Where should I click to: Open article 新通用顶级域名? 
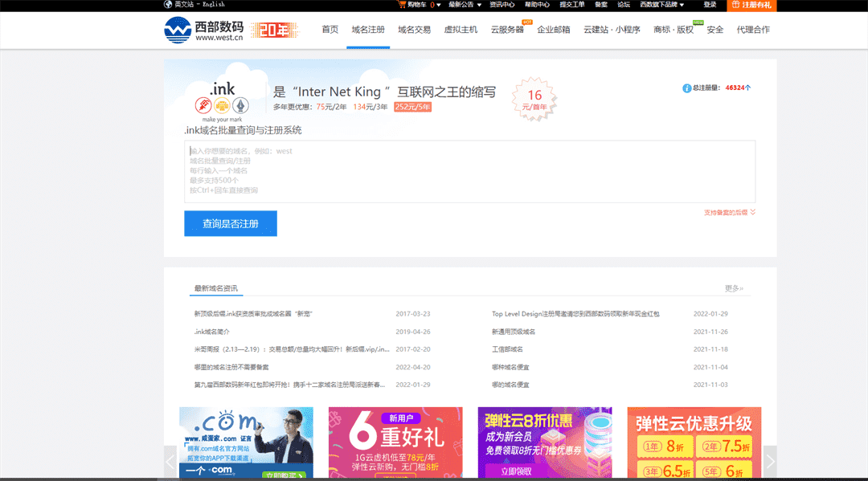[x=513, y=332]
